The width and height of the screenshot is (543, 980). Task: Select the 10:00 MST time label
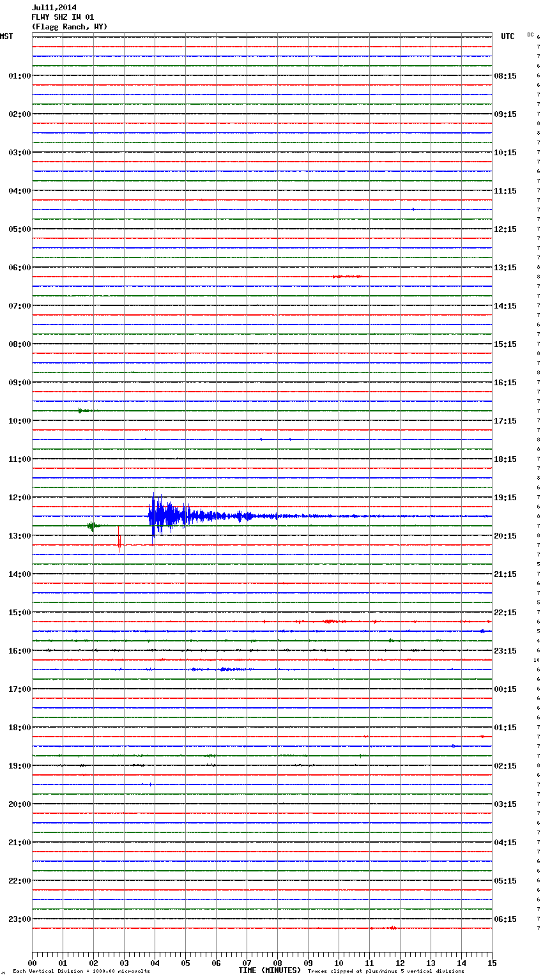tap(20, 421)
